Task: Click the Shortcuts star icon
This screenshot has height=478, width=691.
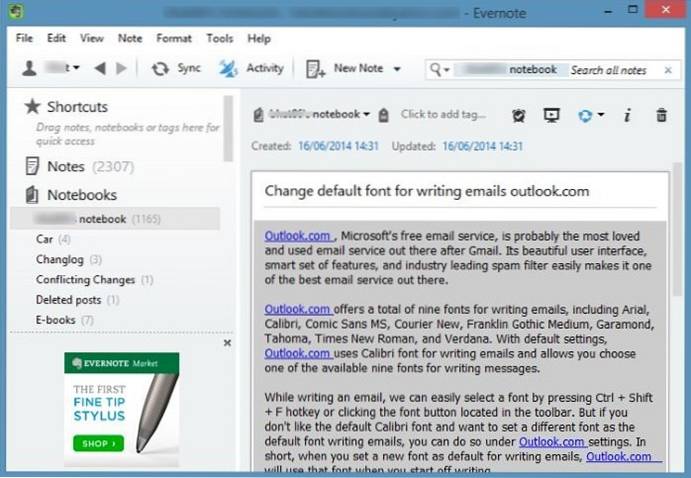Action: pyautogui.click(x=32, y=107)
